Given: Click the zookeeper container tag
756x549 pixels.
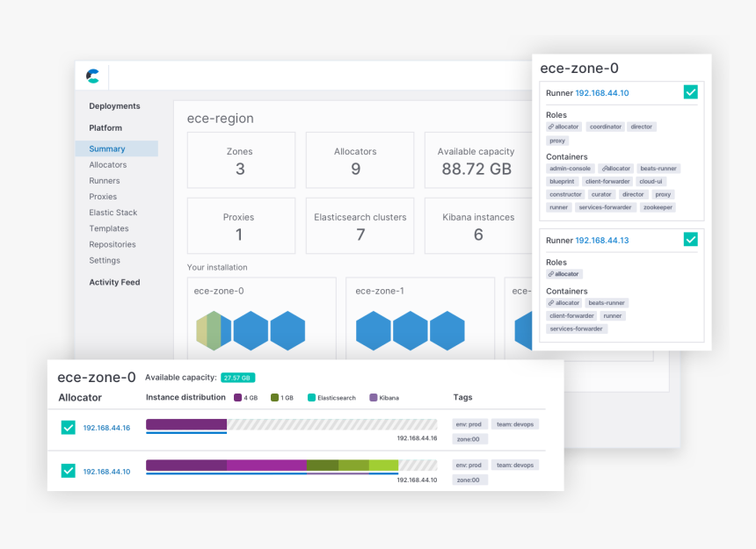Looking at the screenshot, I should point(658,207).
